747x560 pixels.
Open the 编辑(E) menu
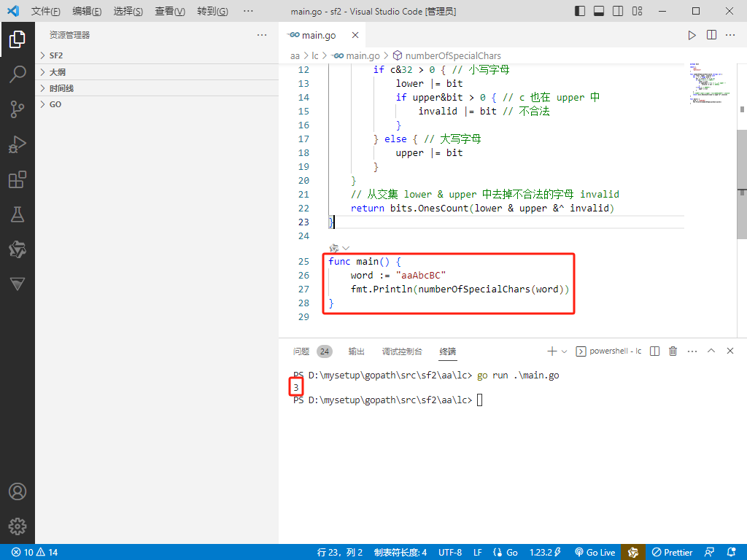coord(87,11)
